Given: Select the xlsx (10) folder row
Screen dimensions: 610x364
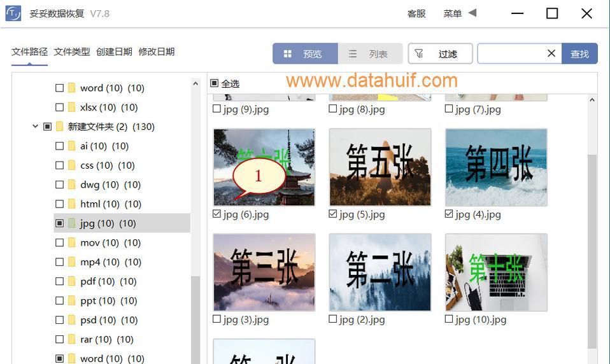Looking at the screenshot, I should click(122, 107).
